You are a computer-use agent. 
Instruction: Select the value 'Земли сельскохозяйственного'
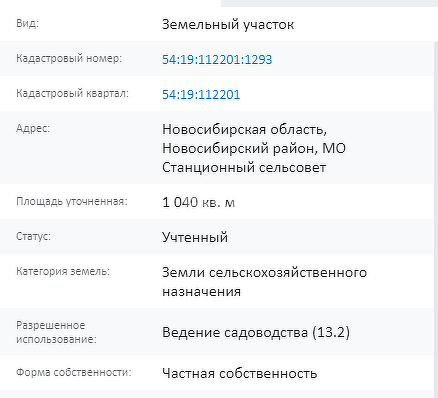[265, 273]
